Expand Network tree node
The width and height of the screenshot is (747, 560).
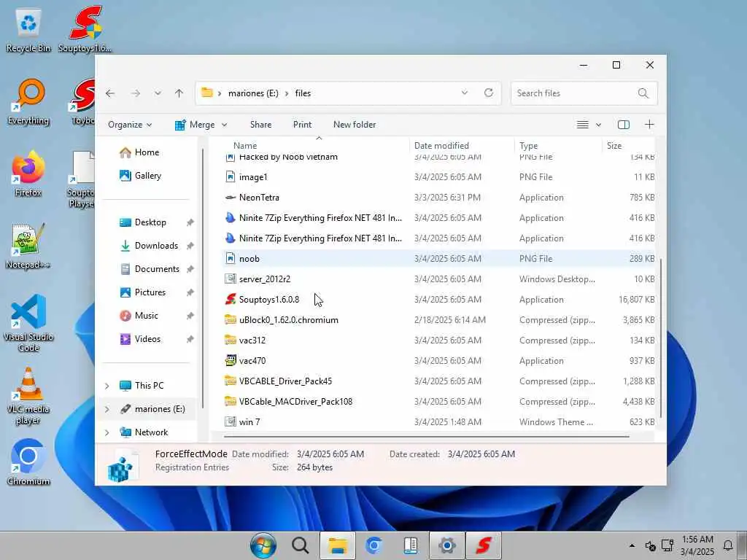click(107, 432)
